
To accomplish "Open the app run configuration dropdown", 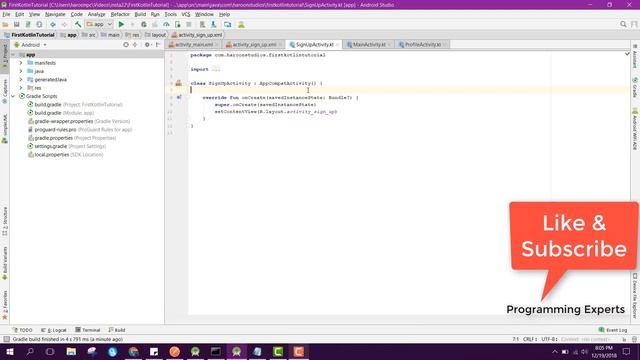I will coord(99,24).
